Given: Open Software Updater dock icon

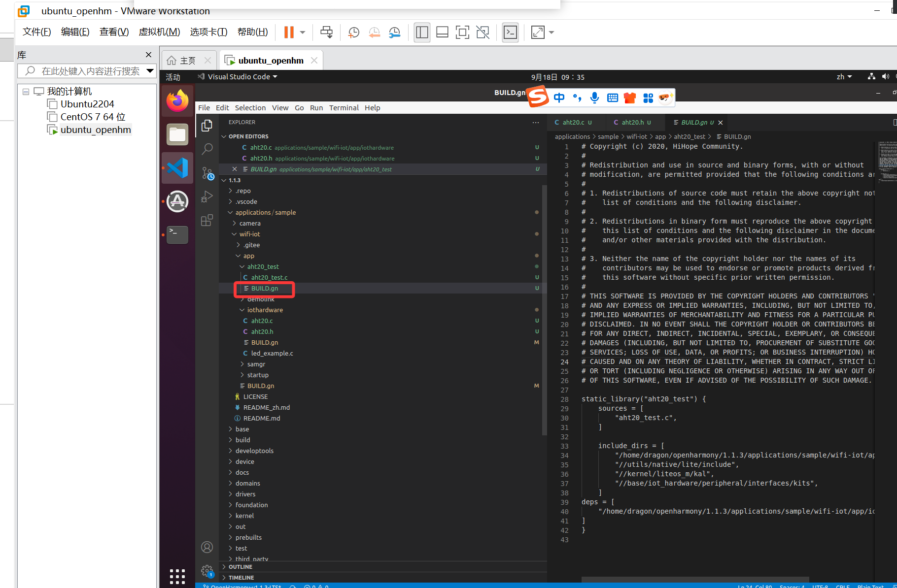Looking at the screenshot, I should coord(177,201).
